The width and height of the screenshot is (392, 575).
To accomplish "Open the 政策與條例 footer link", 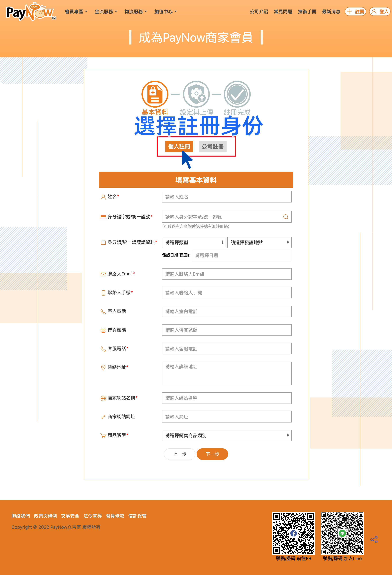I will [x=45, y=516].
